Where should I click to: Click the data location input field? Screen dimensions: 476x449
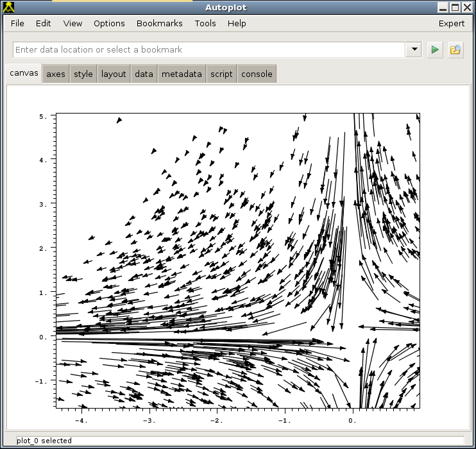(208, 49)
